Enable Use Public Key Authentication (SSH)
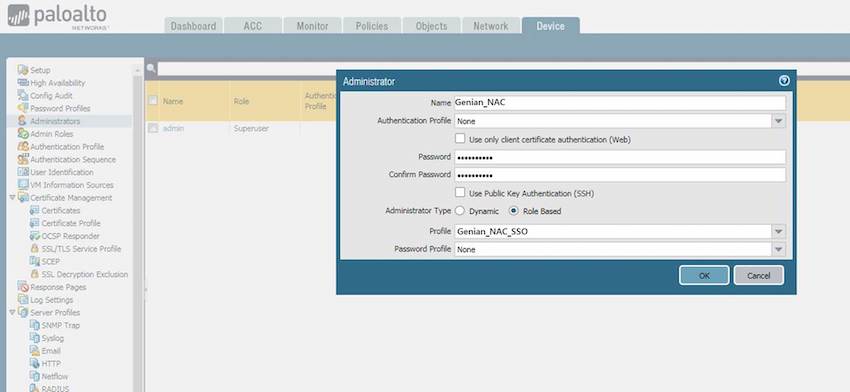 coord(460,192)
